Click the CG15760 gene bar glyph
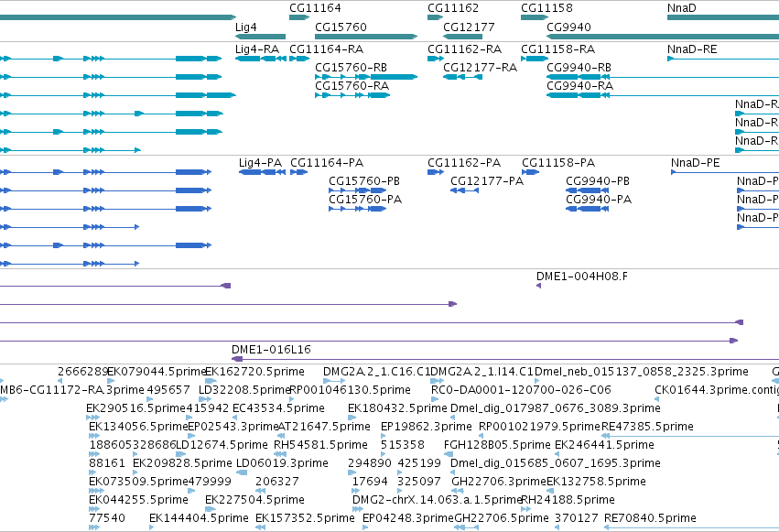The height and width of the screenshot is (532, 779). (x=366, y=37)
